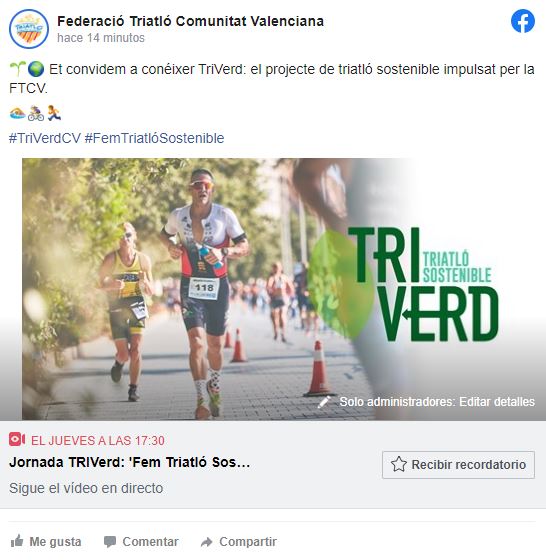Click the thumbs-up Me gusta icon
This screenshot has width=546, height=560.
17,541
